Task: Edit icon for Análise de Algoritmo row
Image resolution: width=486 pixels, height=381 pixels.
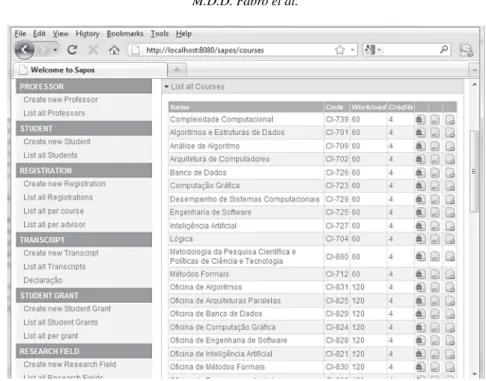Action: coord(435,146)
